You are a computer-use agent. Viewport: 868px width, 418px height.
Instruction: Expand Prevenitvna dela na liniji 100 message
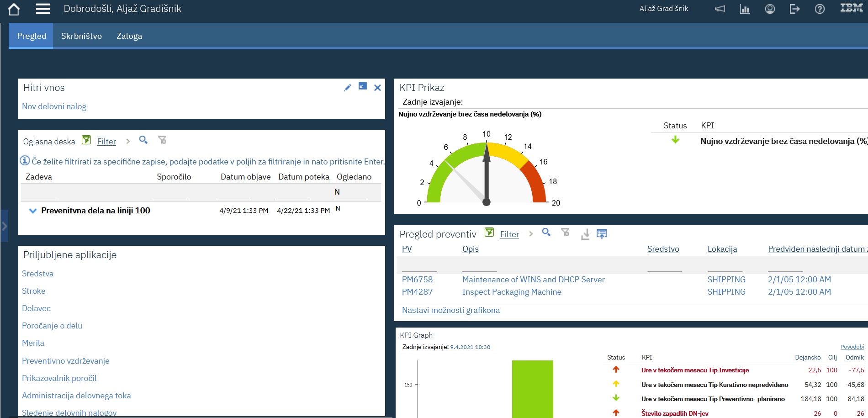coord(33,211)
